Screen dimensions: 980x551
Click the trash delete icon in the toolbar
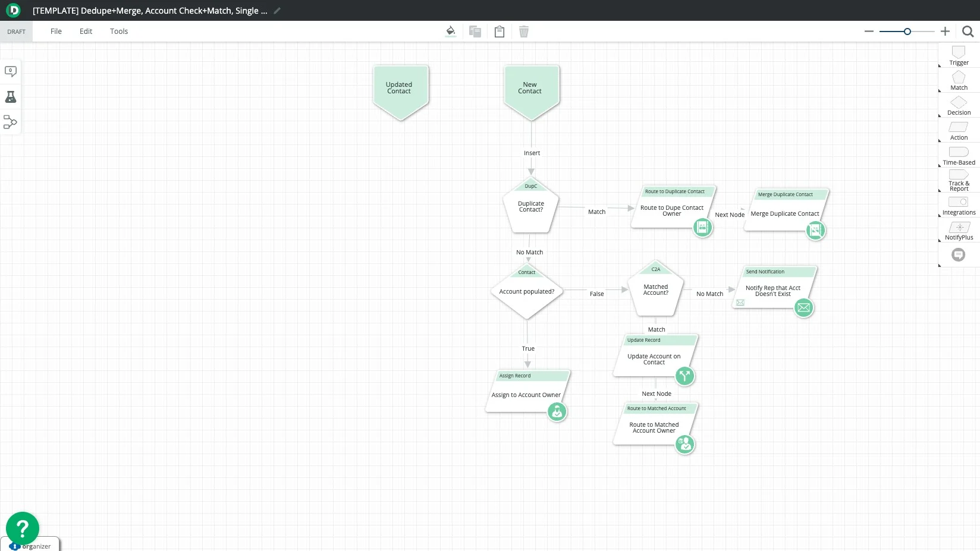pyautogui.click(x=523, y=32)
